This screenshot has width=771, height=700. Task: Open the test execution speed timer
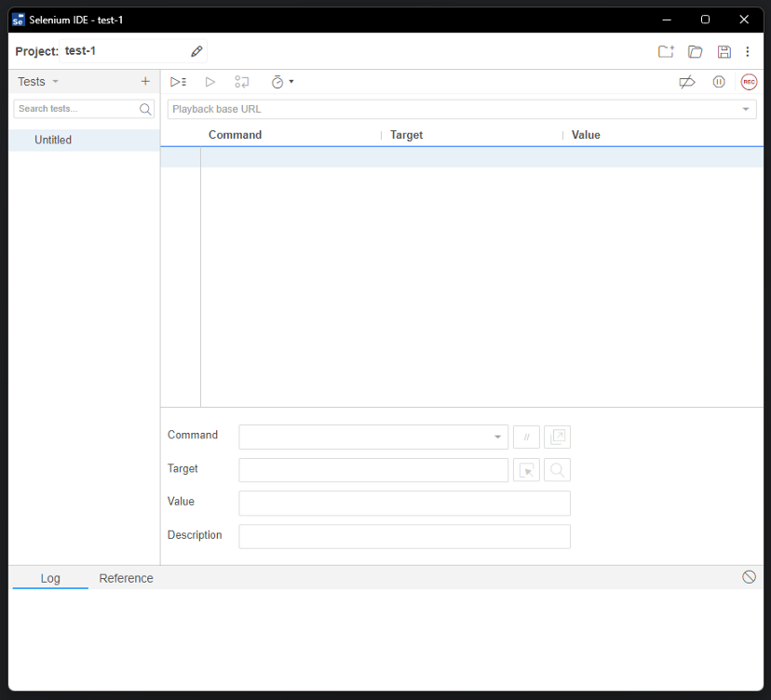[x=282, y=82]
